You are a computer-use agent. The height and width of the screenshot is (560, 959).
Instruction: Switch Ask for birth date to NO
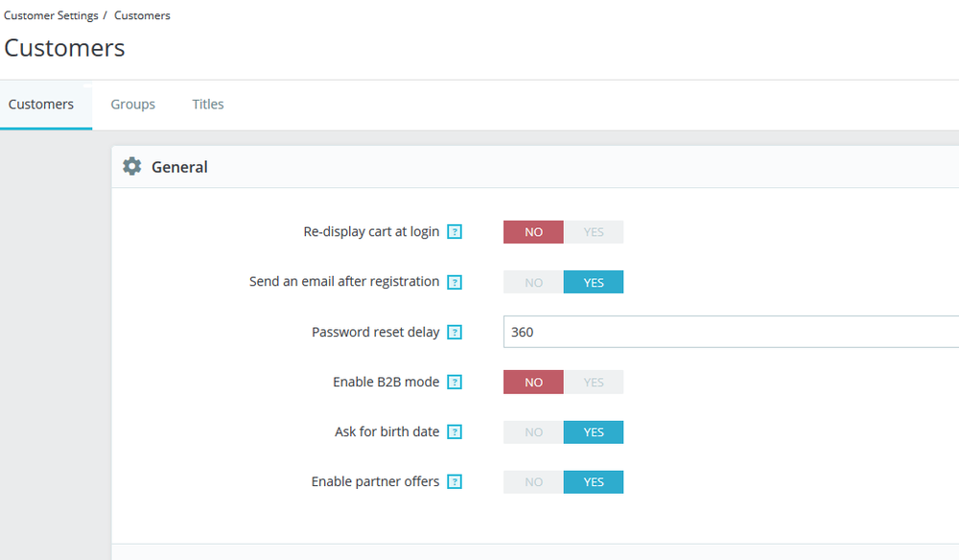(533, 432)
